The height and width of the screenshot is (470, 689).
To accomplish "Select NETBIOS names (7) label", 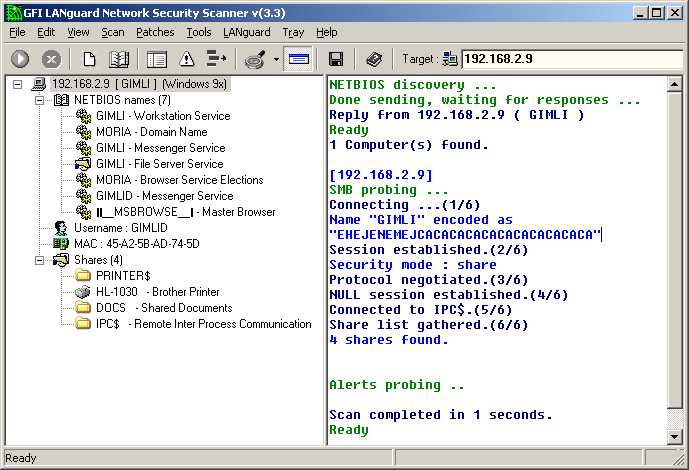I will coord(122,100).
